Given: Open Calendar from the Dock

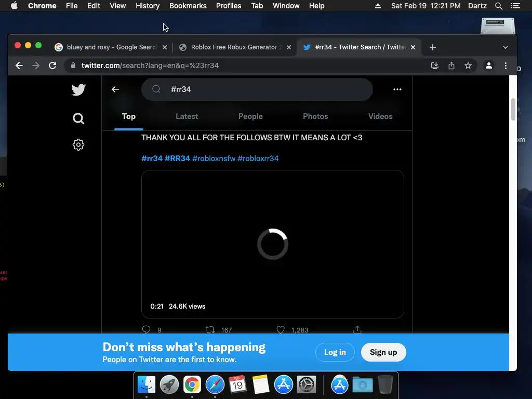Looking at the screenshot, I should pos(237,385).
